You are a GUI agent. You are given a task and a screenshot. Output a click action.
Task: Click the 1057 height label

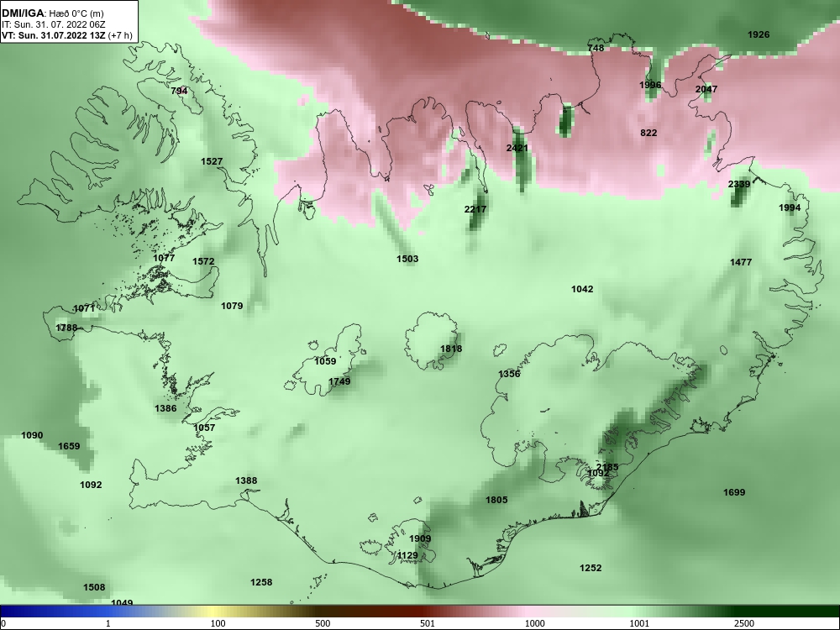204,428
